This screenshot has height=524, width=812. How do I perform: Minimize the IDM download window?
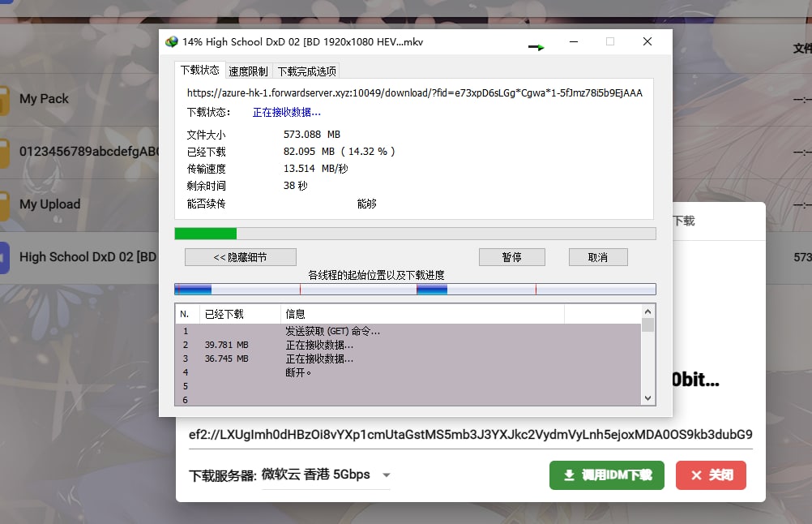tap(573, 42)
